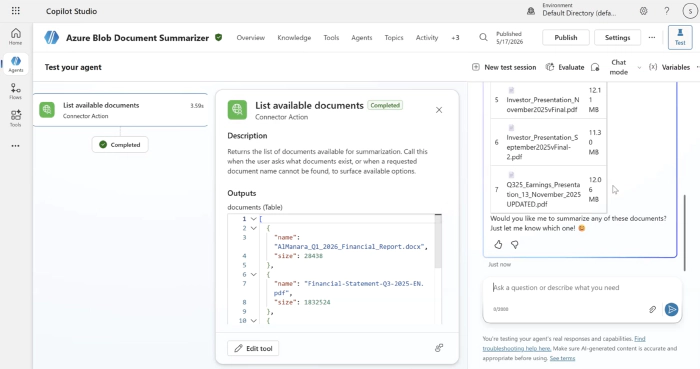Open more options ellipsis in left sidebar
The width and height of the screenshot is (700, 369).
(x=16, y=145)
